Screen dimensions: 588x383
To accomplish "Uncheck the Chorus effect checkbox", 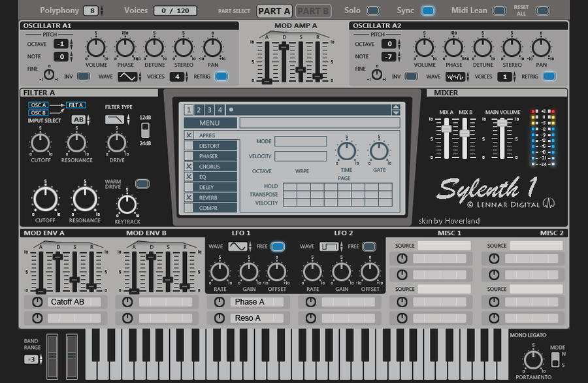I will (189, 166).
